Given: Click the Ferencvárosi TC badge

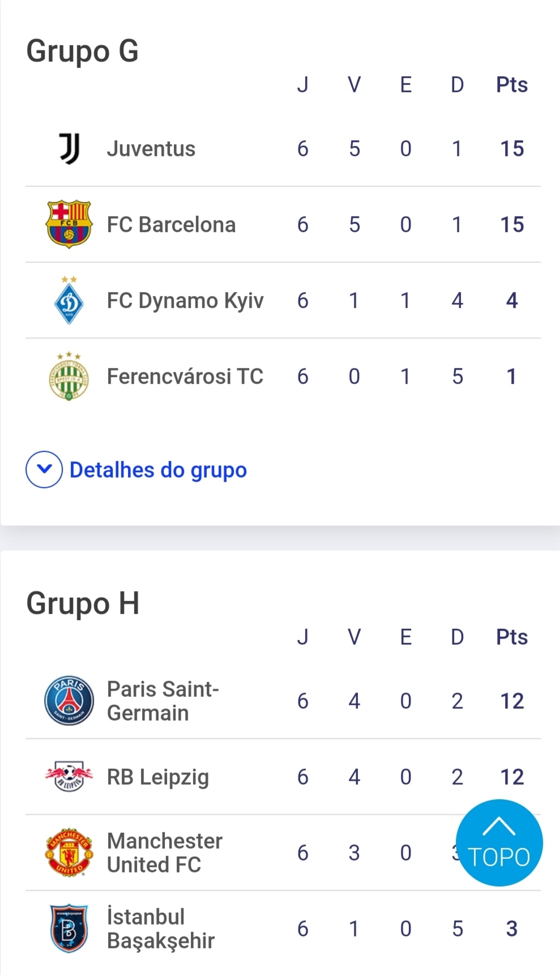Looking at the screenshot, I should 69,376.
